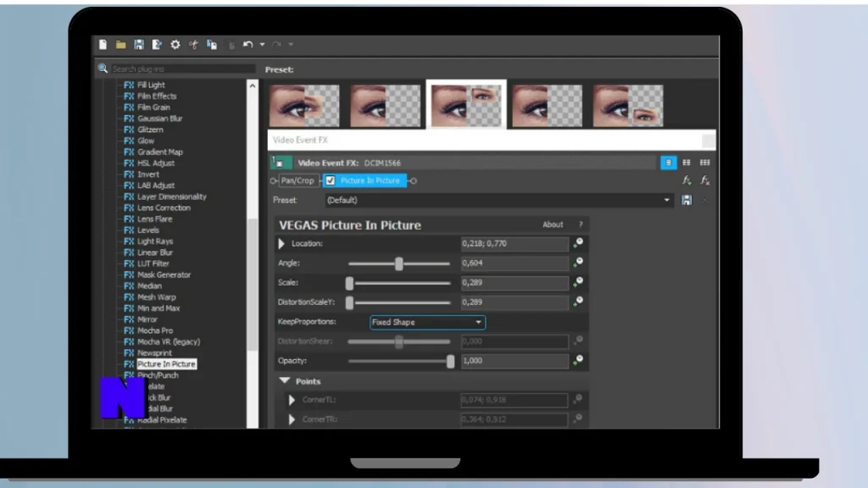The height and width of the screenshot is (488, 868).
Task: Click the Opacity value field 1,000
Action: (x=515, y=361)
